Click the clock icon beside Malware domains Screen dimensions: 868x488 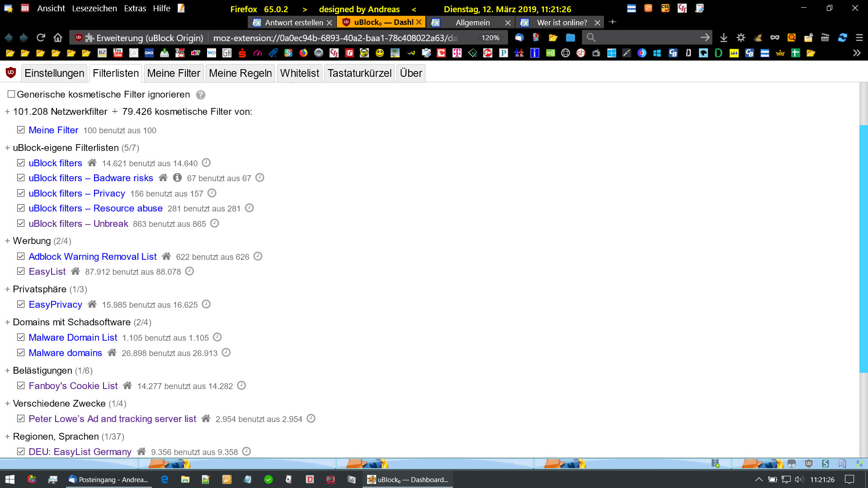[226, 352]
